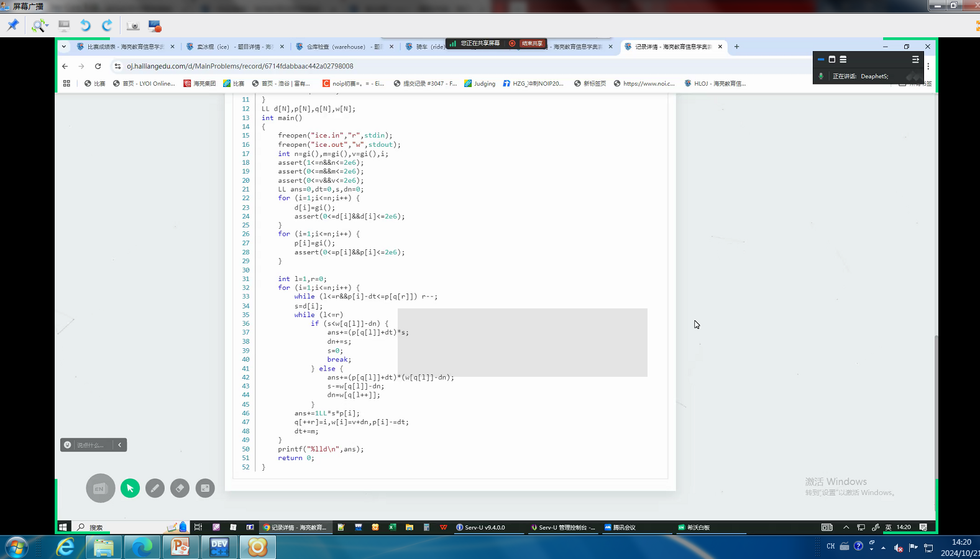Click the expand fullscreen annotation icon
Screen dimensions: 980x559
point(205,488)
